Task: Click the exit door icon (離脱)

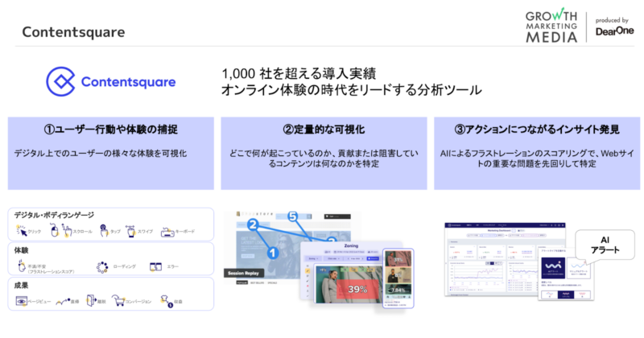Action: tap(92, 300)
